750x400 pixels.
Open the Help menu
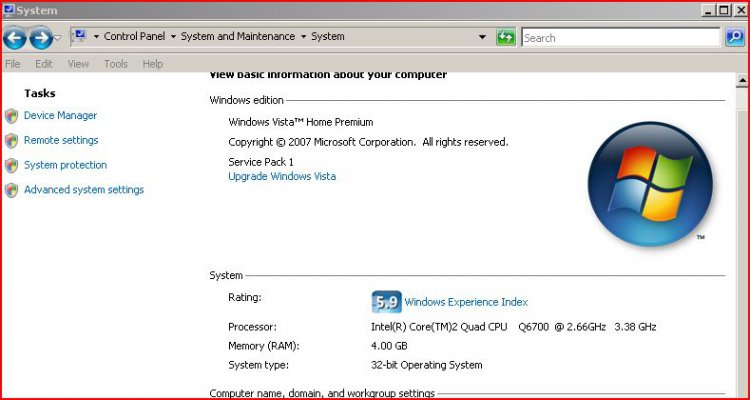click(x=153, y=64)
